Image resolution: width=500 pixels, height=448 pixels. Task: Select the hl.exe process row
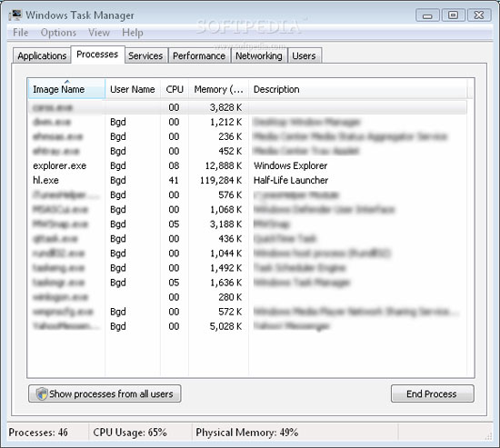pyautogui.click(x=247, y=181)
